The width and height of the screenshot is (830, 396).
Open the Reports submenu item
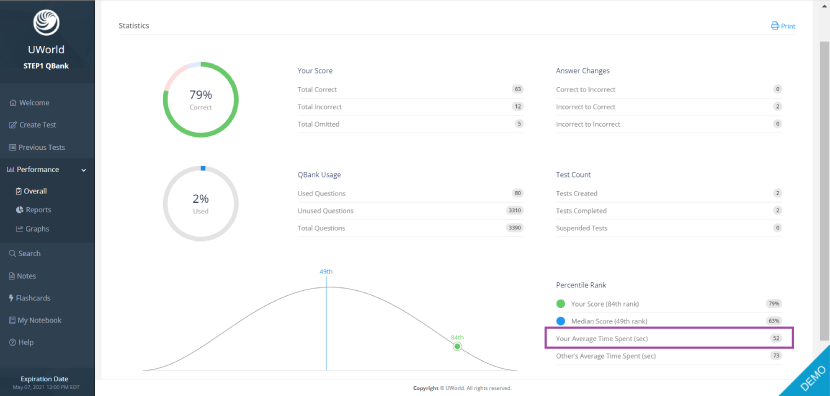(34, 210)
